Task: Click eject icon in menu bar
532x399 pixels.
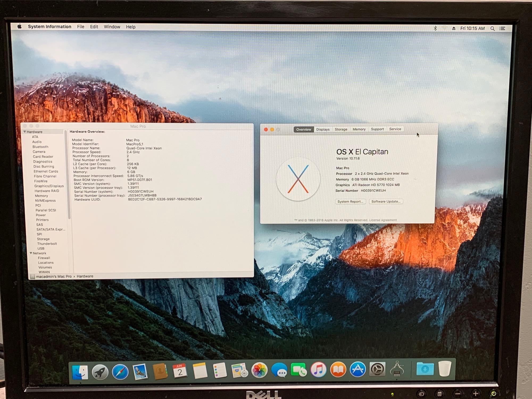Action: (454, 28)
